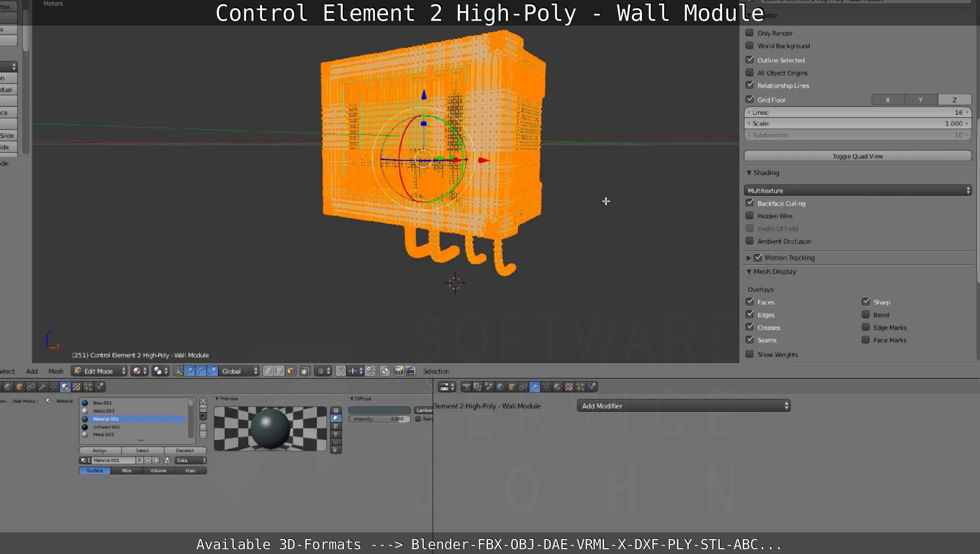Enable World Background checkbox
The width and height of the screenshot is (980, 554).
pos(749,45)
